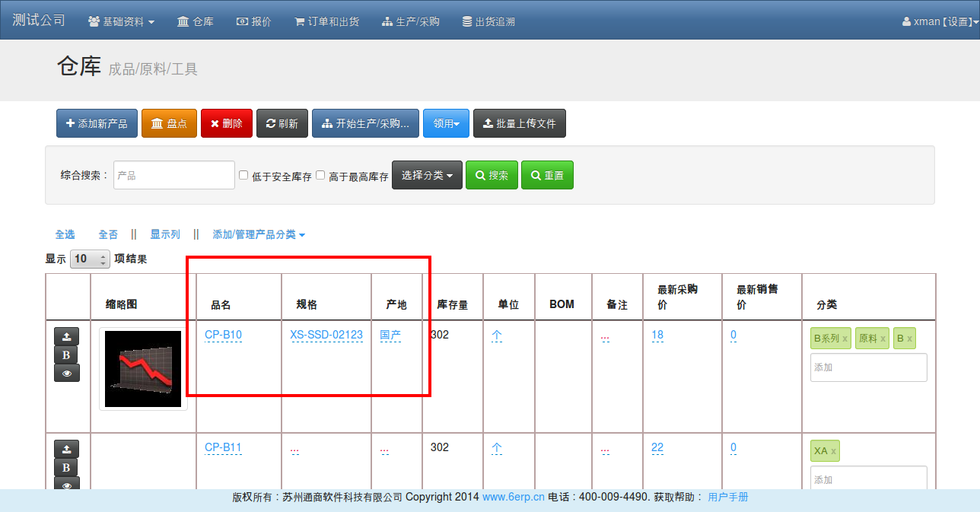Go to 订单和出货 in the top navigation
This screenshot has height=512, width=980.
tap(326, 22)
